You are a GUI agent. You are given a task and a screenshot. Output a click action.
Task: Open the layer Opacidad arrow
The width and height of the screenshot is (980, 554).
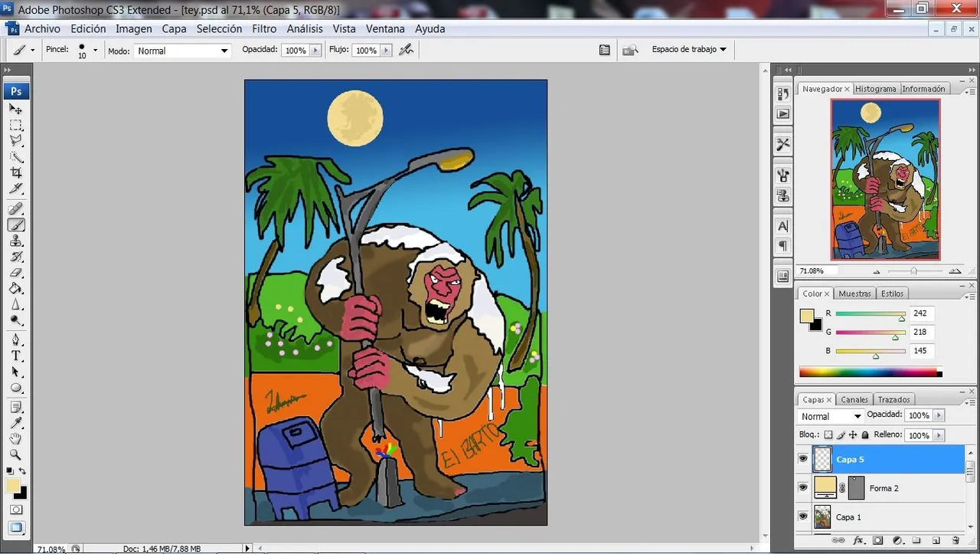(939, 415)
